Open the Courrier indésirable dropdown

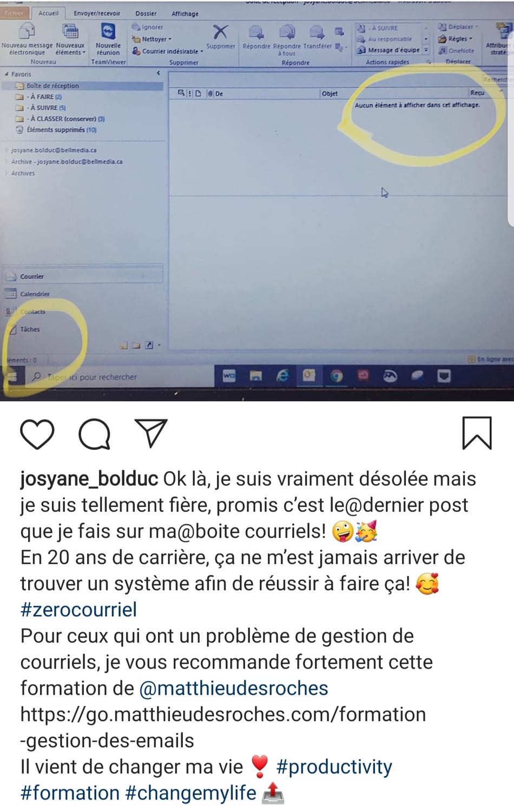click(168, 51)
